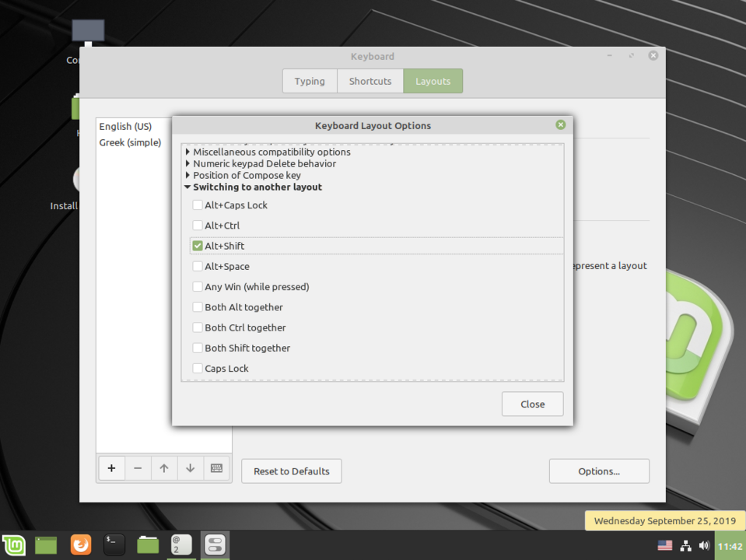Open the network icon in system tray
The image size is (746, 560).
(x=685, y=545)
